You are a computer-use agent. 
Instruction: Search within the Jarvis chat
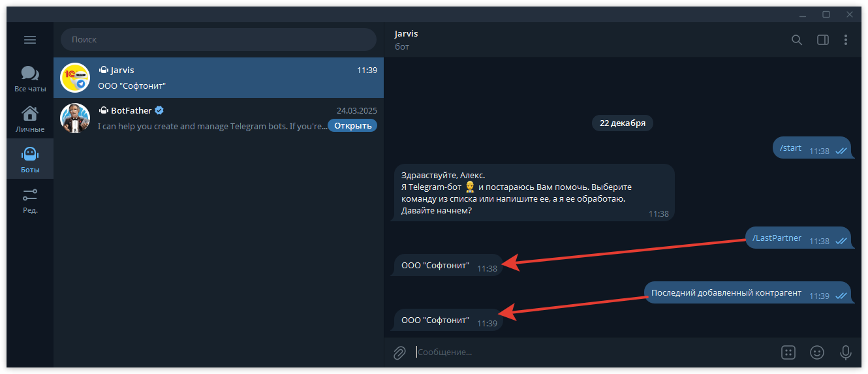coord(797,40)
